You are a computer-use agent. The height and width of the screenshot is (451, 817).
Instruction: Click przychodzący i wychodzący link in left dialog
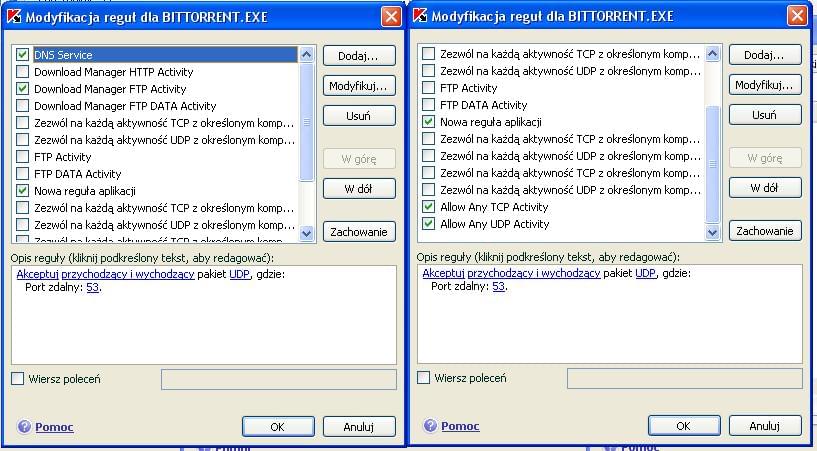[x=128, y=274]
